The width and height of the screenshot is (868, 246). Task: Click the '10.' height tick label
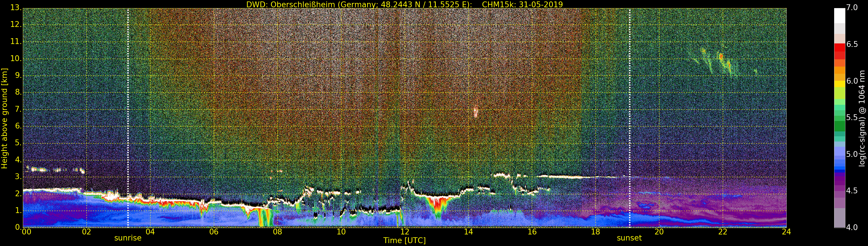(x=16, y=58)
